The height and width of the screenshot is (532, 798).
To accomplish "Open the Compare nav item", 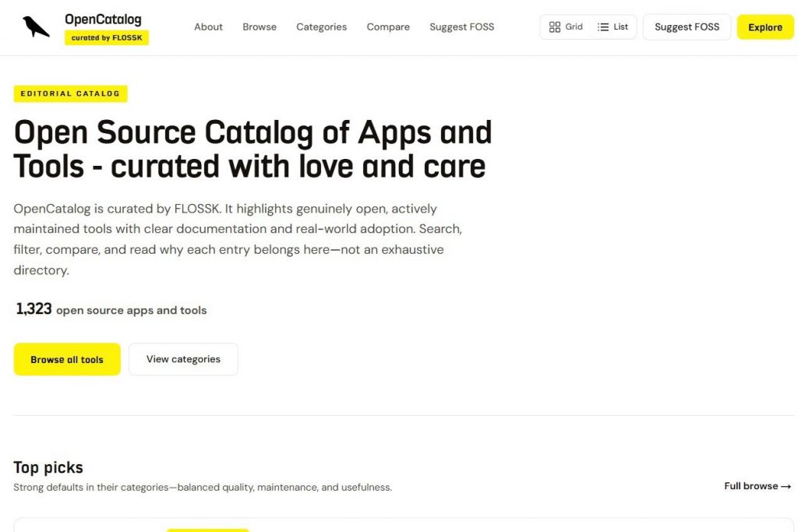I will pos(388,27).
